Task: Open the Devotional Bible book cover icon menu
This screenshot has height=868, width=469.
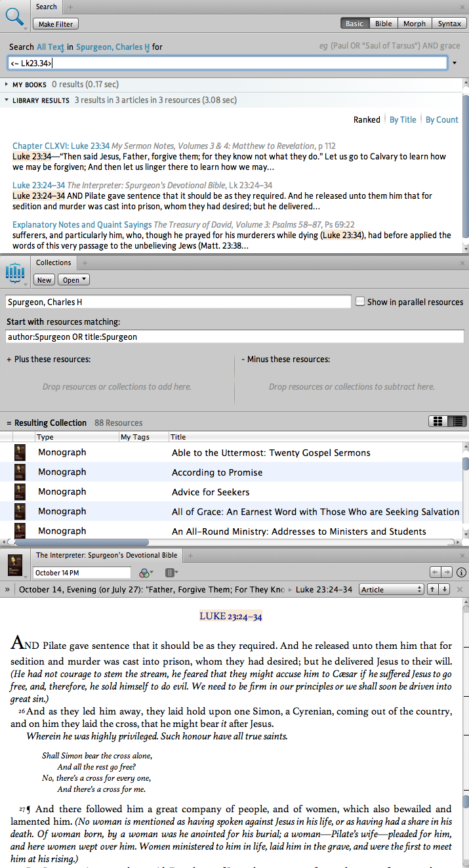Action: pyautogui.click(x=14, y=565)
